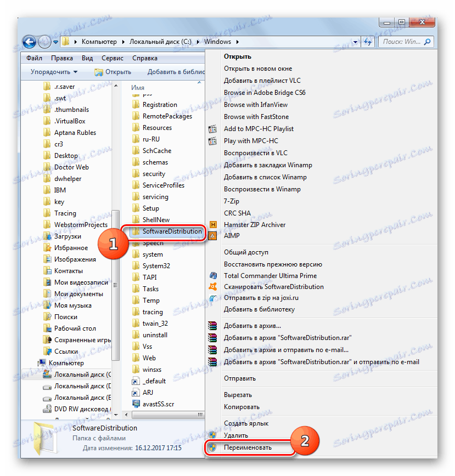Open the Справка menu

144,58
